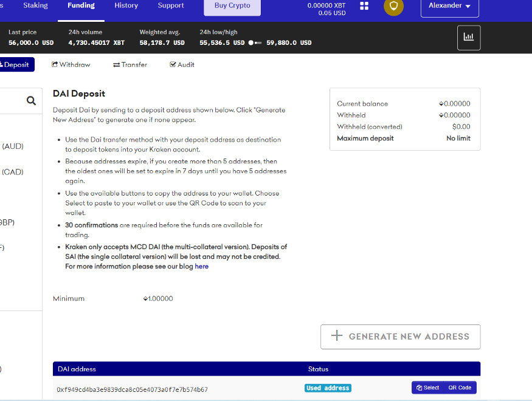Select the Transfer sub-tab
The width and height of the screenshot is (532, 401).
[130, 64]
